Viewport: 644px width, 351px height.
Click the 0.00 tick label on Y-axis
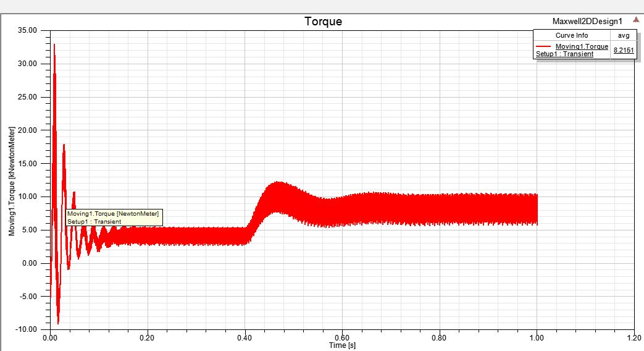pyautogui.click(x=30, y=263)
